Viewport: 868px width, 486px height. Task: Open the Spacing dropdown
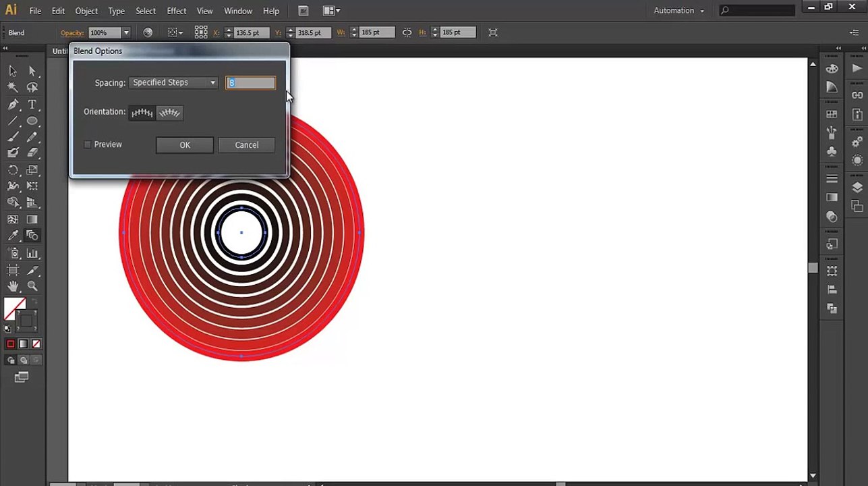coord(173,82)
